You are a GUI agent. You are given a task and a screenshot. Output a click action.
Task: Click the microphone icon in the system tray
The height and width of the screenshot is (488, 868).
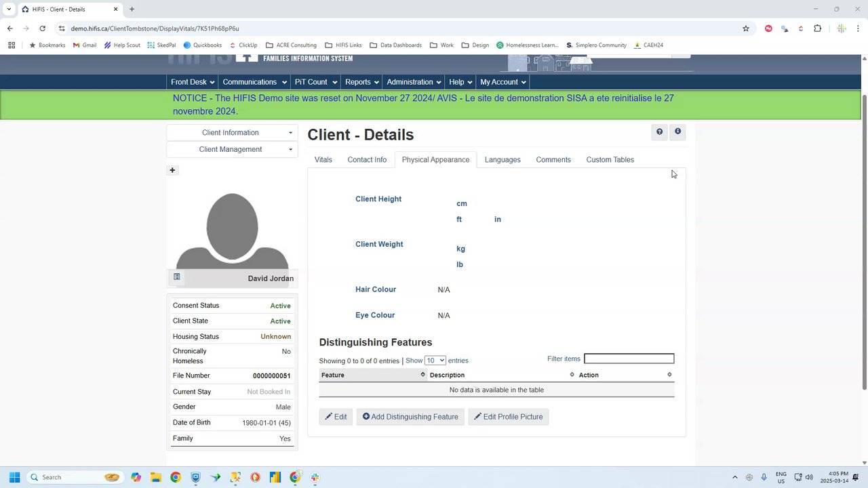pos(764,477)
